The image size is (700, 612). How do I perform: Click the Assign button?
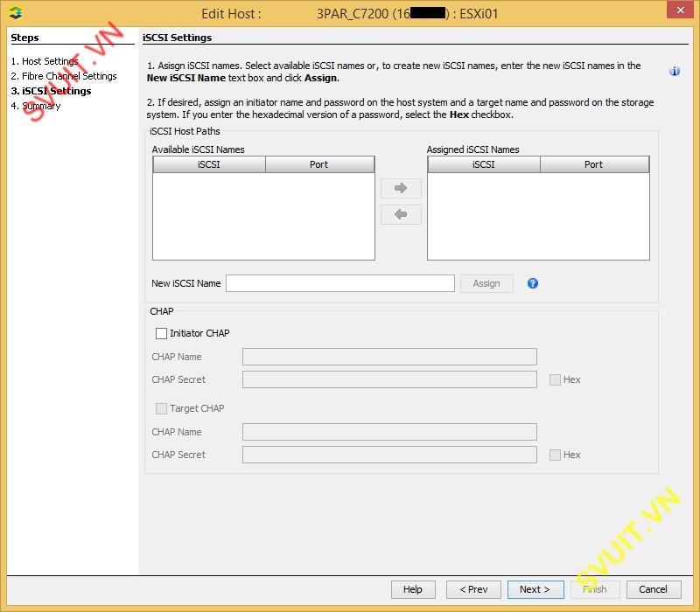tap(486, 283)
